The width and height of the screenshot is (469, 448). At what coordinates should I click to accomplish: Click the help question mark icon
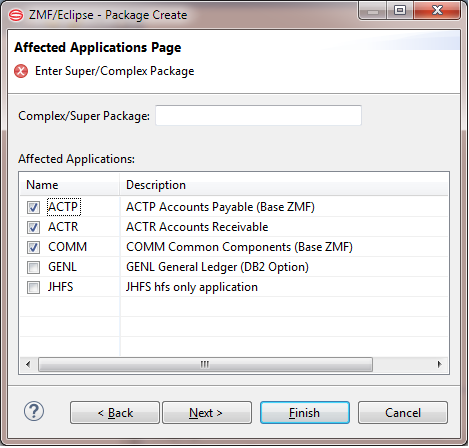[x=34, y=411]
